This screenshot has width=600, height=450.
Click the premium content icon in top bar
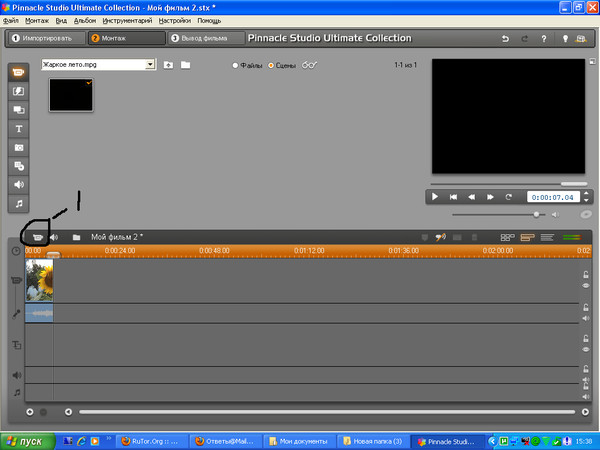point(581,39)
